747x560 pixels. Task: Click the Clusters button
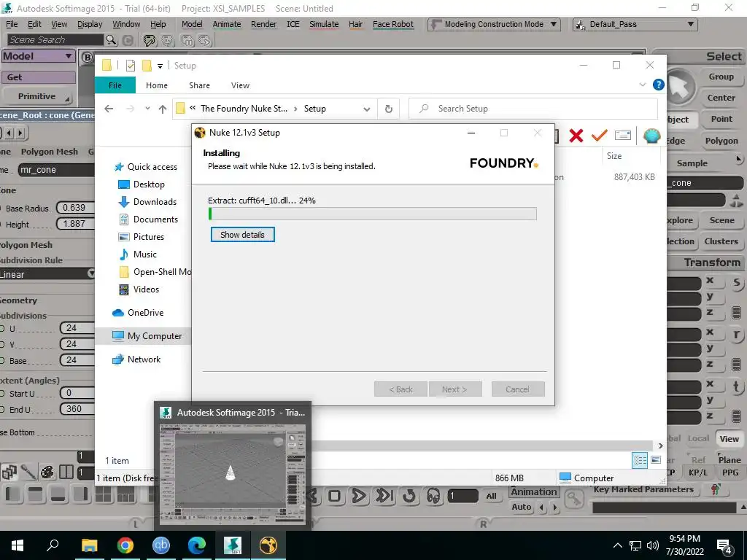(x=721, y=241)
